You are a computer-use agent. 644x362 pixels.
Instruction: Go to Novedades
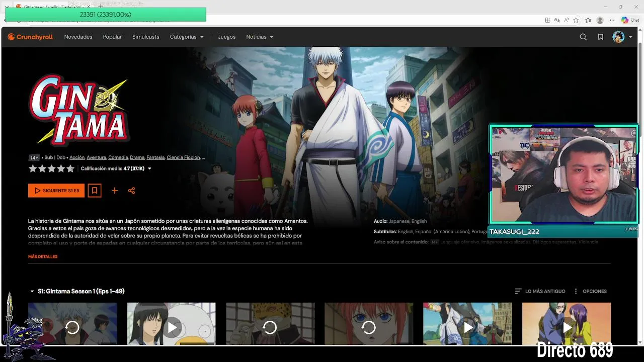[78, 37]
